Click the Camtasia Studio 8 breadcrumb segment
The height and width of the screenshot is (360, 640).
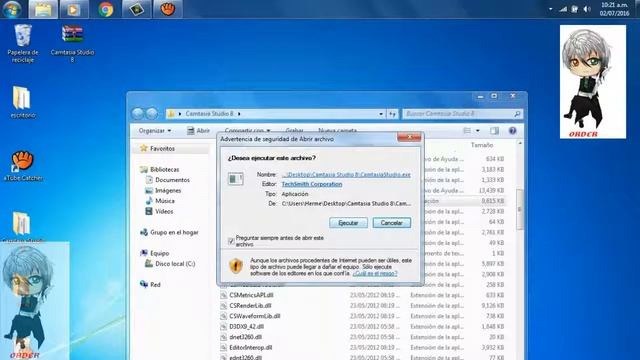tap(209, 114)
